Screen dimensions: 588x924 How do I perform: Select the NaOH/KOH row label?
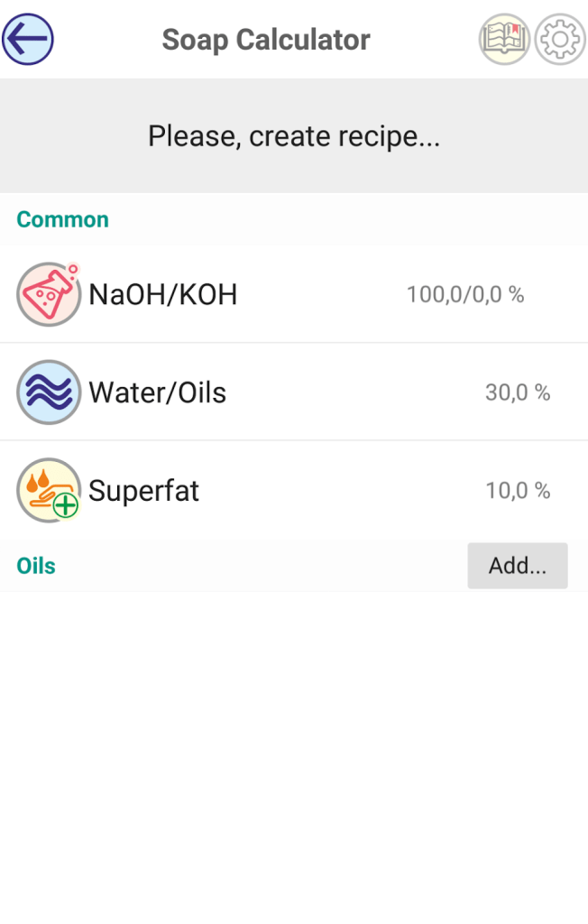point(163,295)
